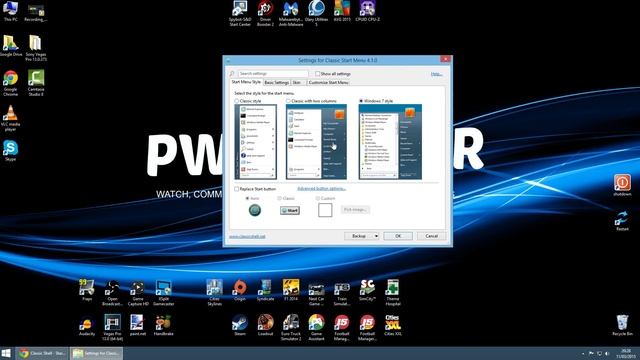Select the Cities XXL desktop icon
The height and width of the screenshot is (360, 640).
pos(393,325)
